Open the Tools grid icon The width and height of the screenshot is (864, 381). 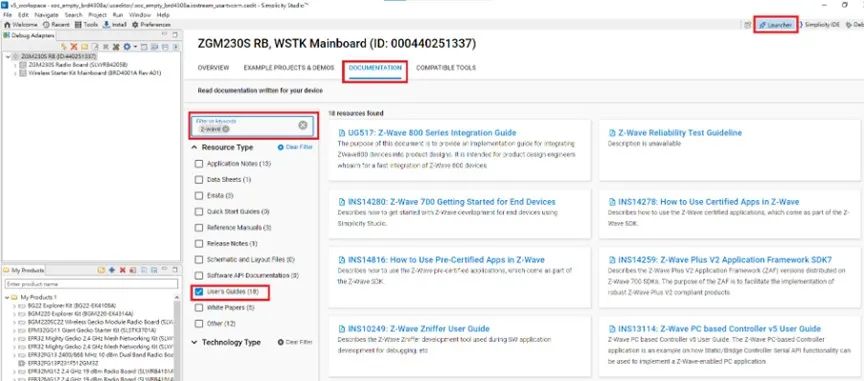coord(78,25)
